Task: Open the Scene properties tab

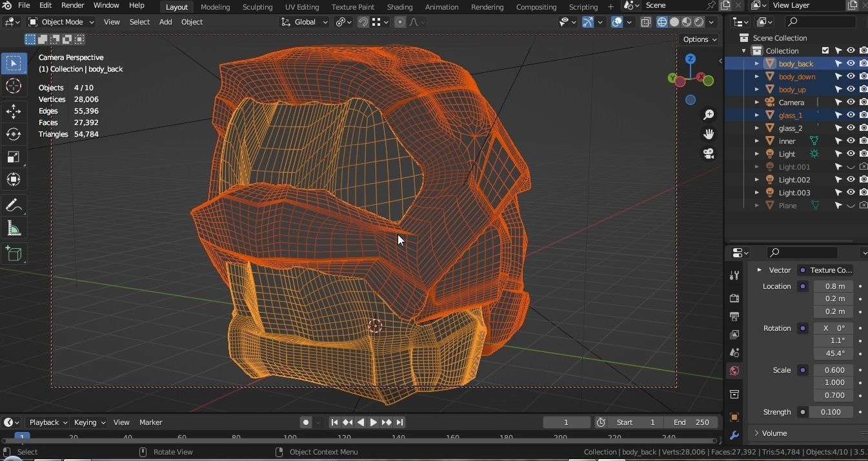Action: 734,353
